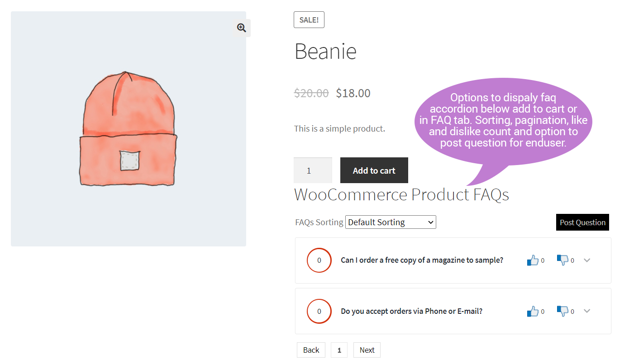Click the question "Can I order a free copy"
634x364 pixels.
(422, 260)
